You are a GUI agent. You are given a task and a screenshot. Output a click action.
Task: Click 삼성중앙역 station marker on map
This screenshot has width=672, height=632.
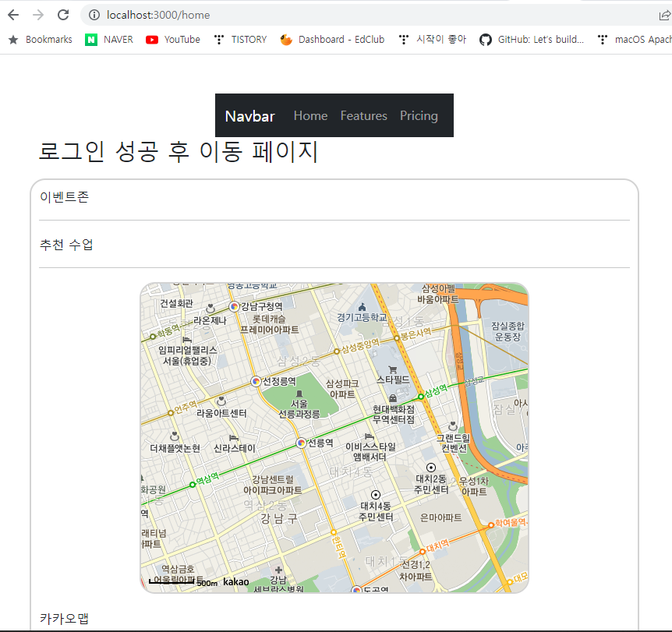pyautogui.click(x=337, y=351)
